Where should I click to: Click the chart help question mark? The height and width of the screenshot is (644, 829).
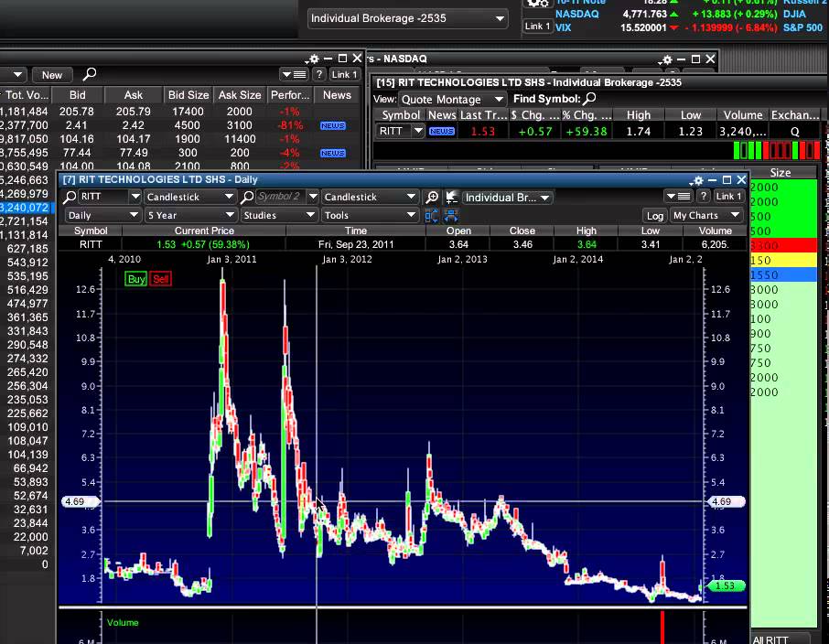pyautogui.click(x=703, y=196)
